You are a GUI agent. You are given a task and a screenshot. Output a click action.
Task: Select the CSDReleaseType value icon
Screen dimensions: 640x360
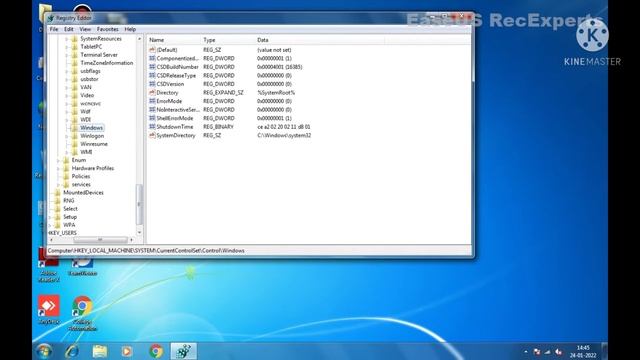tap(152, 76)
